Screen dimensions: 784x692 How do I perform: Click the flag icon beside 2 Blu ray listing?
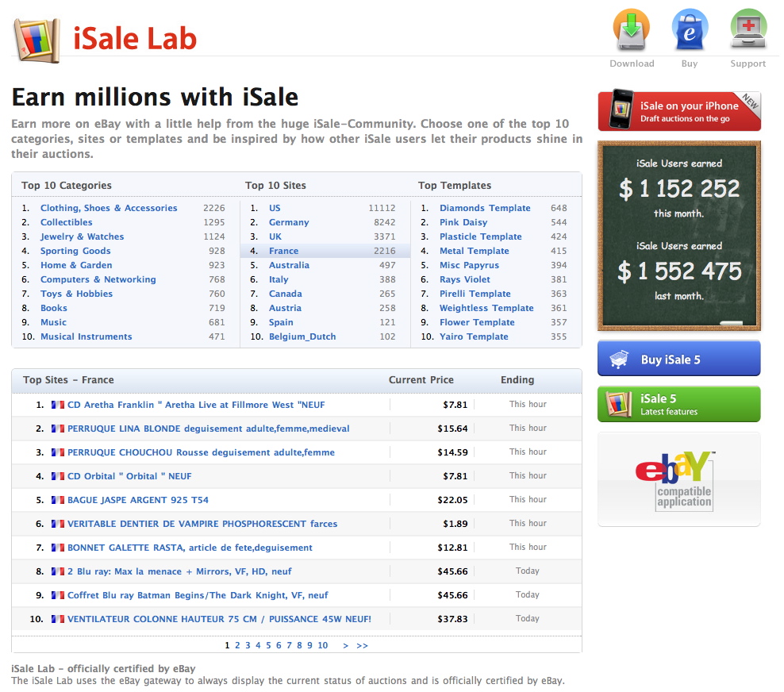pyautogui.click(x=57, y=571)
